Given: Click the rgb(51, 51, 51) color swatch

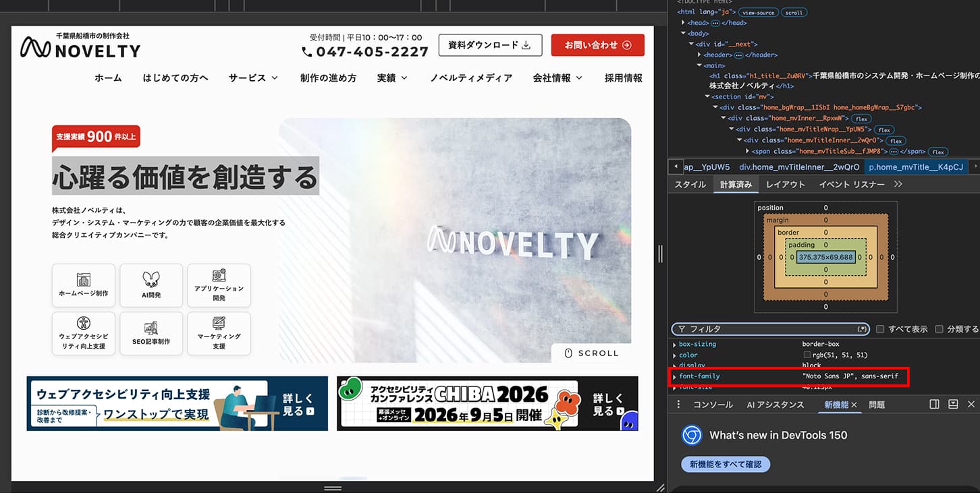Looking at the screenshot, I should [807, 355].
